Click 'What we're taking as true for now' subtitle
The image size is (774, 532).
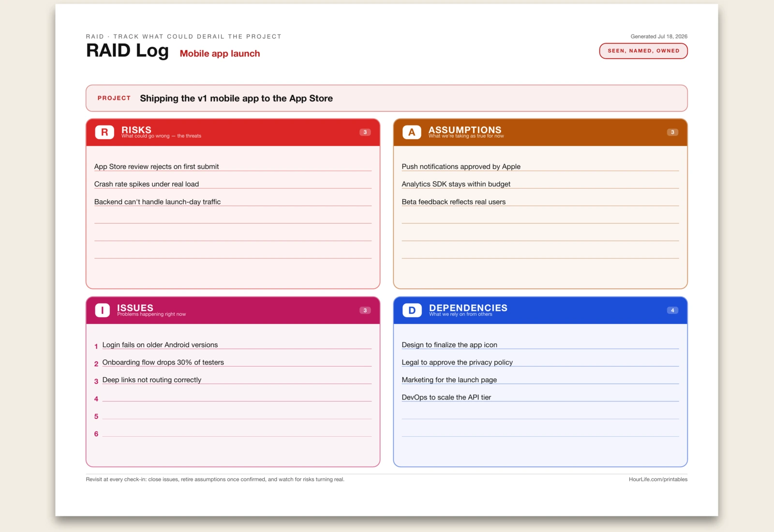click(x=466, y=136)
